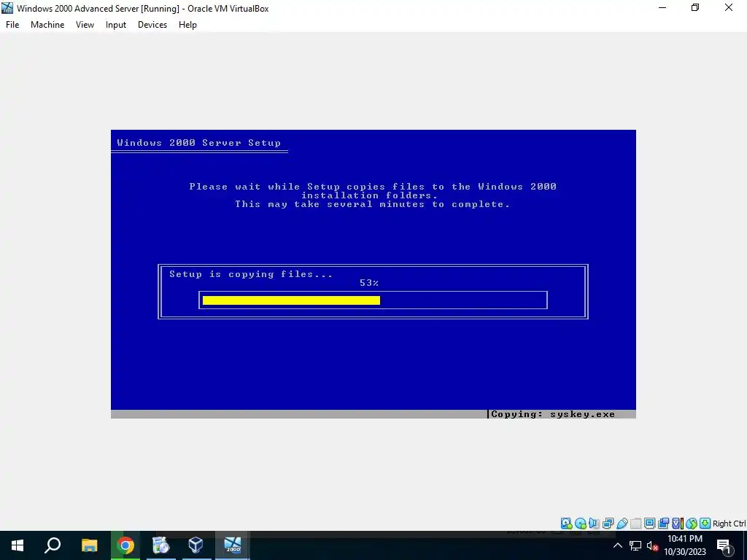
Task: Click the taskbar clock showing 10:41 PM
Action: pyautogui.click(x=685, y=545)
